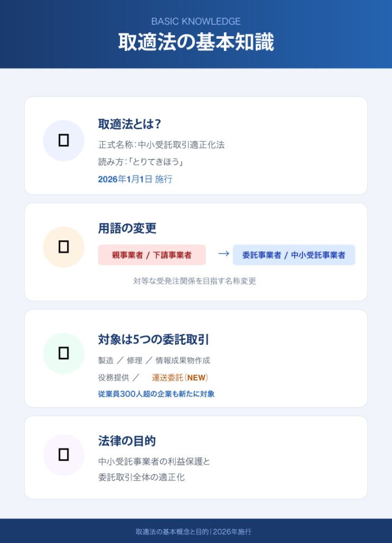Click the arrow between the two terminology badges
The height and width of the screenshot is (543, 392).
pos(223,254)
